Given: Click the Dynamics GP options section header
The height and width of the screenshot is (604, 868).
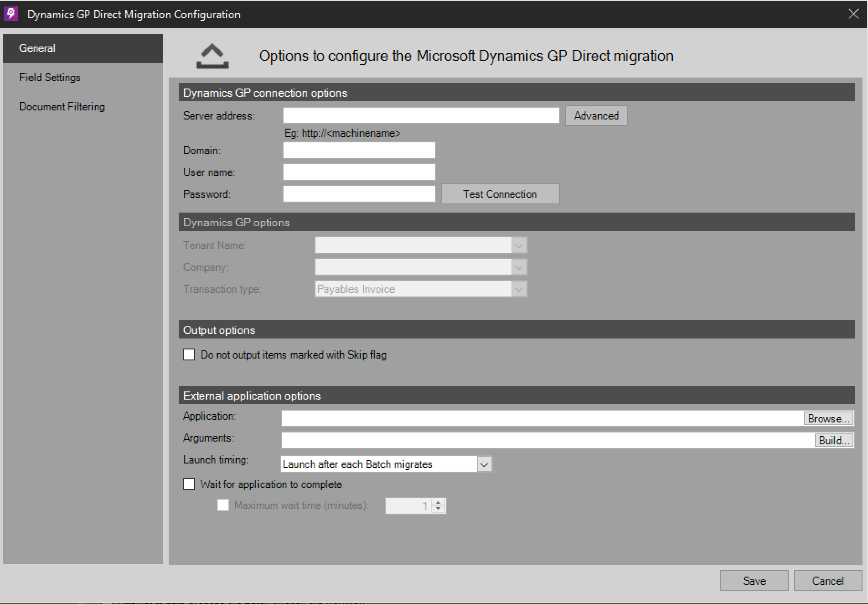Looking at the screenshot, I should (x=517, y=222).
